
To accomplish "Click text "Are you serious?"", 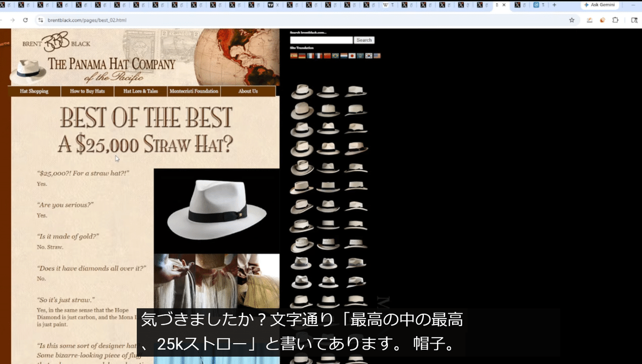I will click(65, 205).
